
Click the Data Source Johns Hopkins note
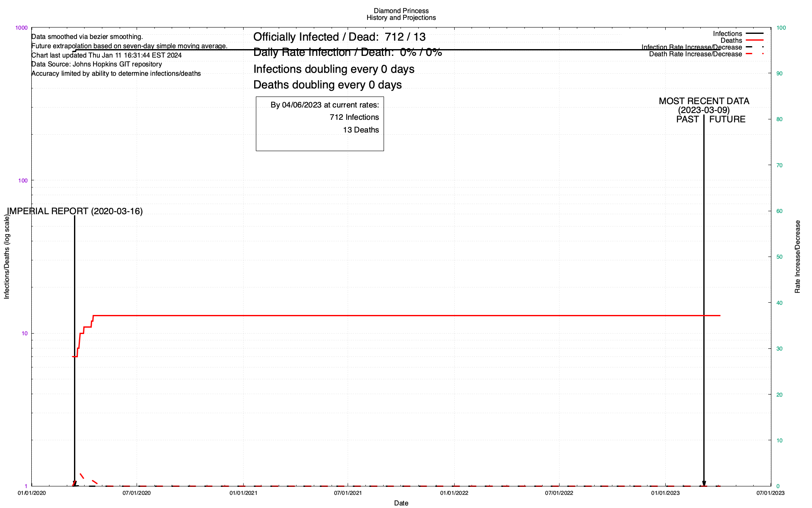96,64
